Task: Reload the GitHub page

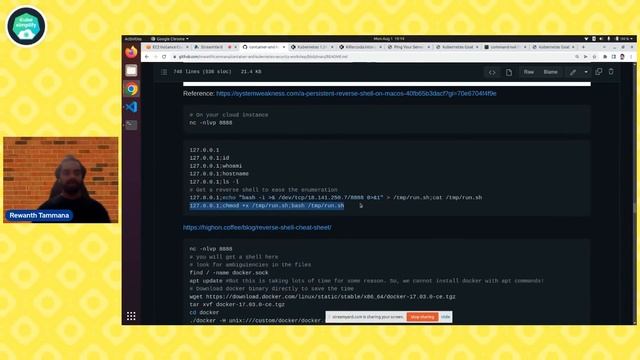Action: 164,57
